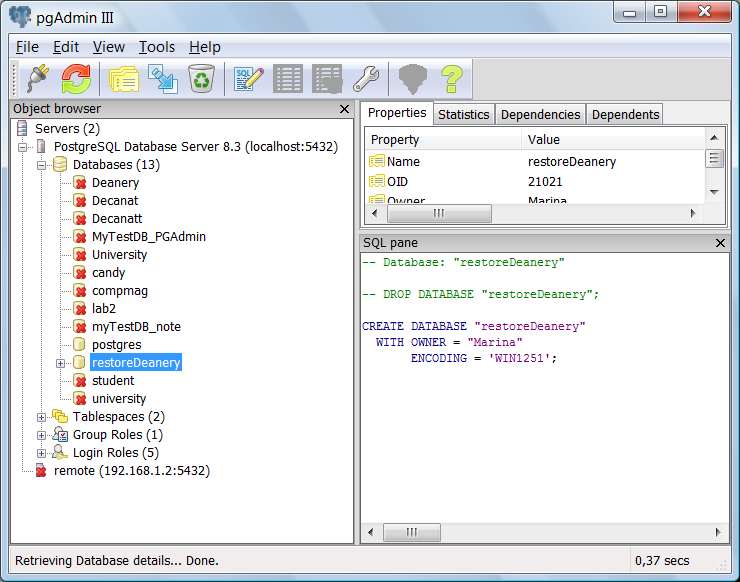
Task: Expand the Group Roles (1) node
Action: (41, 435)
